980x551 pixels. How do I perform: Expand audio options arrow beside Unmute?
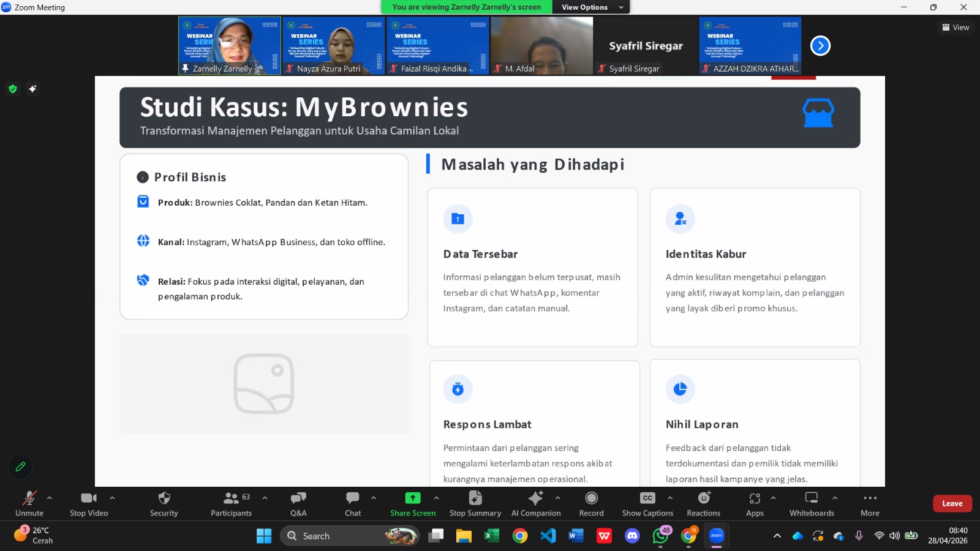(50, 498)
